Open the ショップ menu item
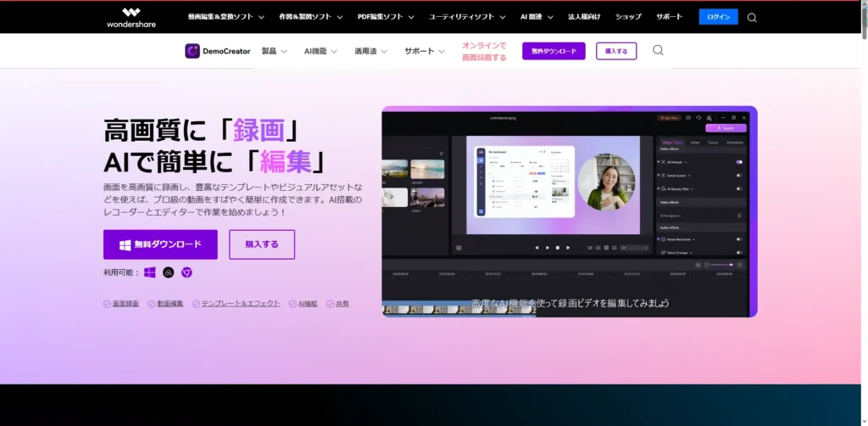The image size is (868, 426). (628, 17)
